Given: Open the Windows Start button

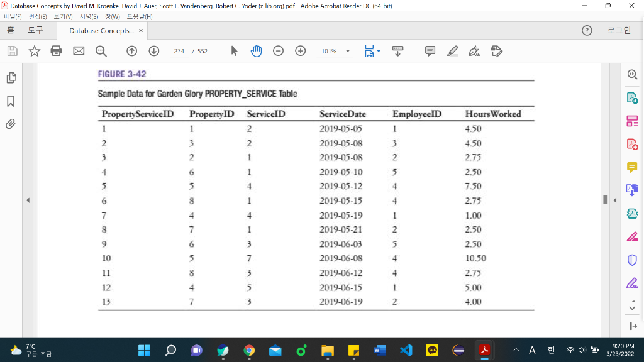Looking at the screenshot, I should point(144,350).
